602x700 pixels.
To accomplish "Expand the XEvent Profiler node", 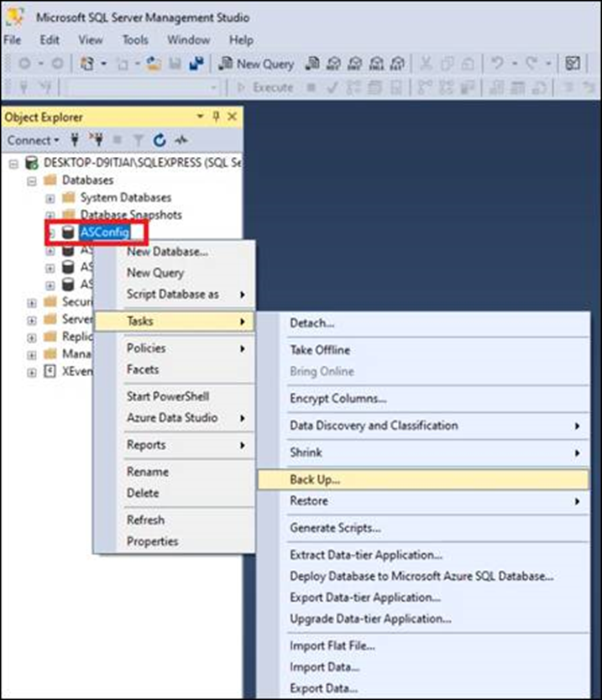I will pos(31,373).
